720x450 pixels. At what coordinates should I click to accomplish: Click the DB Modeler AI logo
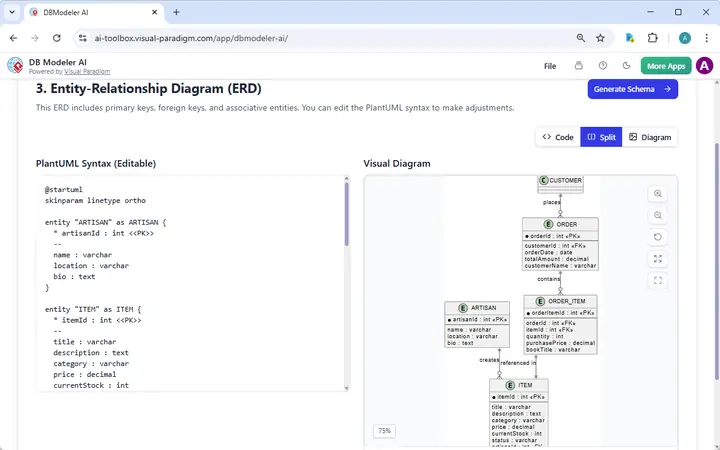15,66
